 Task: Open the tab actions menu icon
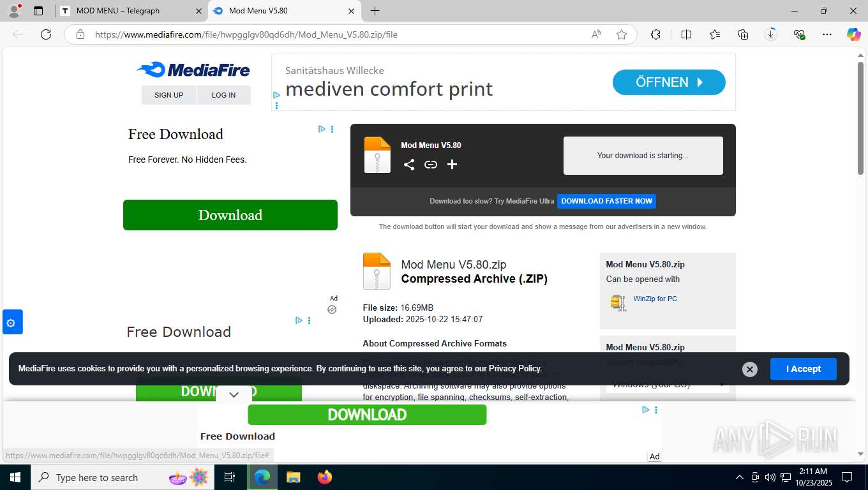point(38,11)
